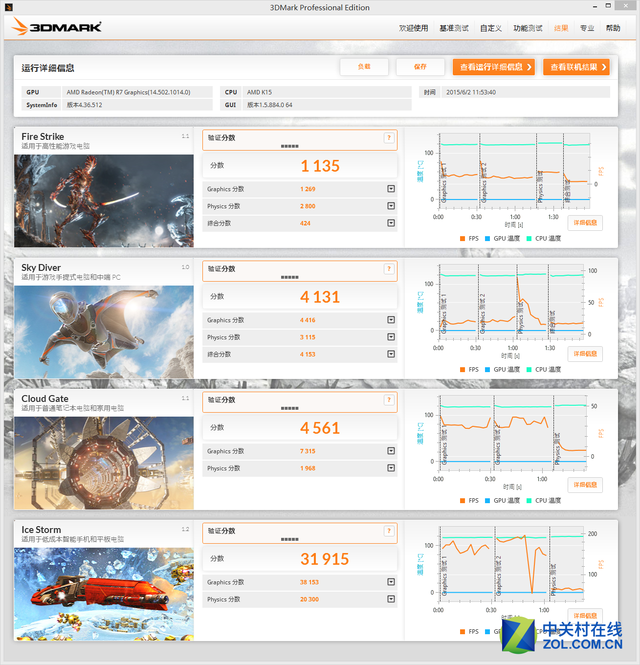The image size is (640, 665).
Task: Open Fire Strike chart 详细信息 details
Action: [585, 223]
